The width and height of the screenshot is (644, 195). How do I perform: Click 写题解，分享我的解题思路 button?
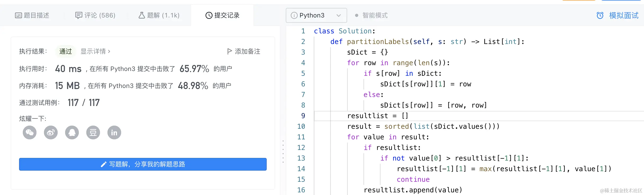(x=143, y=164)
